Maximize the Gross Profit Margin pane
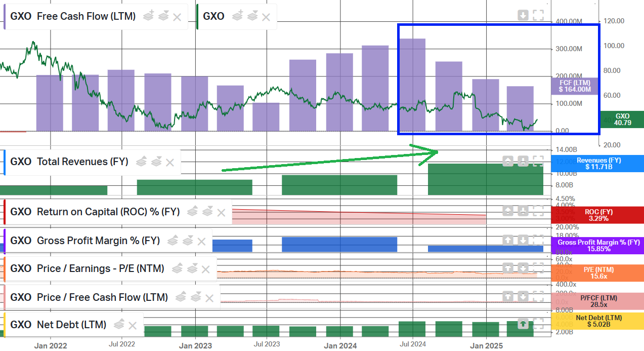This screenshot has width=644, height=351. 538,240
